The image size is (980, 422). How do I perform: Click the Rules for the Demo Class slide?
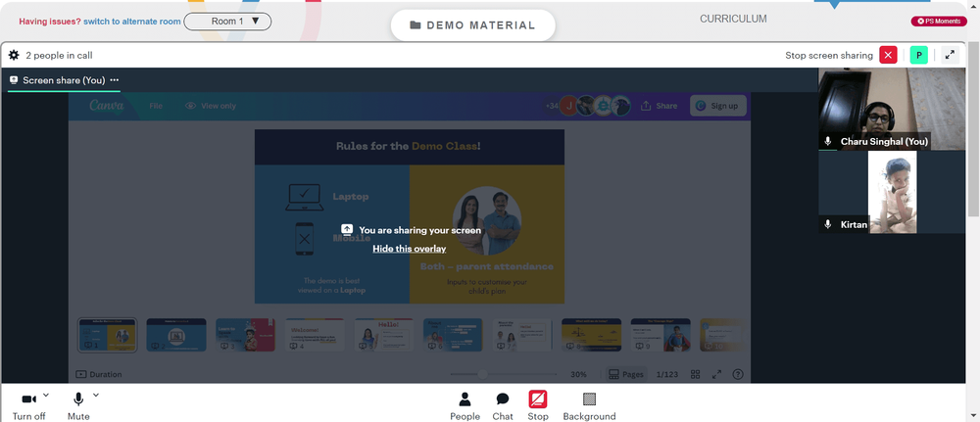click(x=410, y=216)
